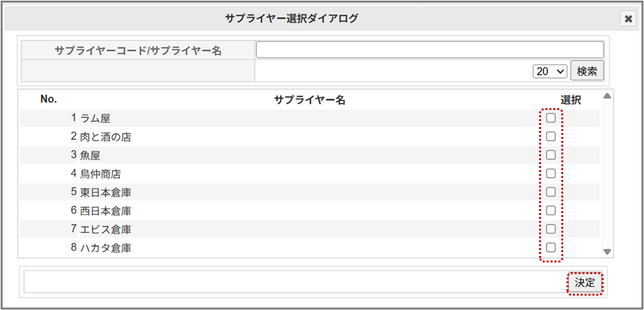Image resolution: width=644 pixels, height=310 pixels.
Task: Click the 選択 column header
Action: click(x=570, y=100)
